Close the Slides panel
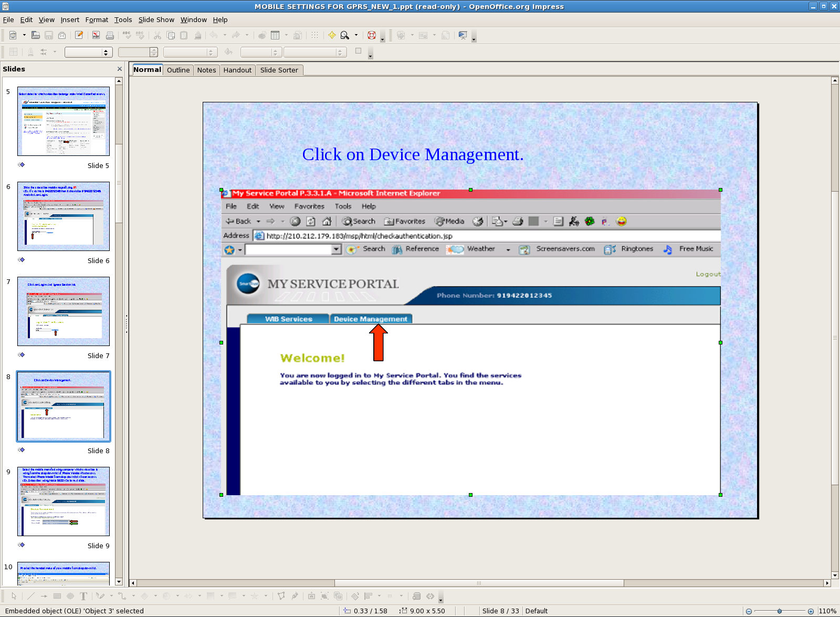The image size is (840, 617). pyautogui.click(x=120, y=69)
